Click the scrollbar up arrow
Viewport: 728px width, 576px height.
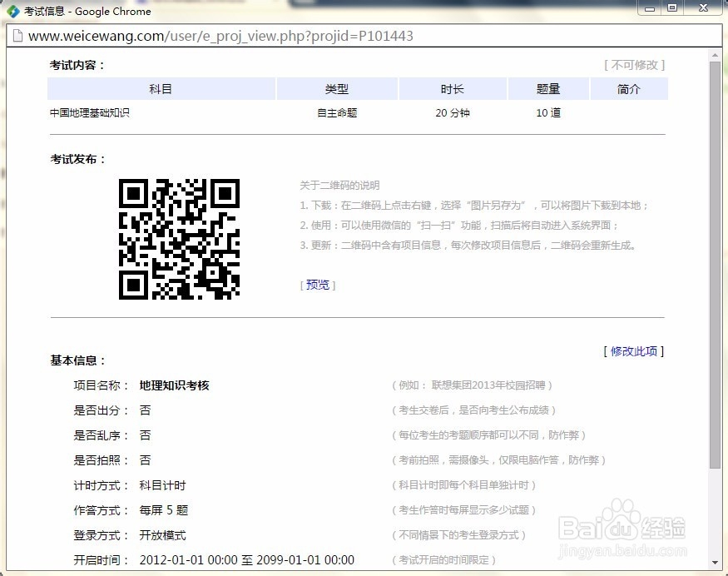tap(714, 56)
